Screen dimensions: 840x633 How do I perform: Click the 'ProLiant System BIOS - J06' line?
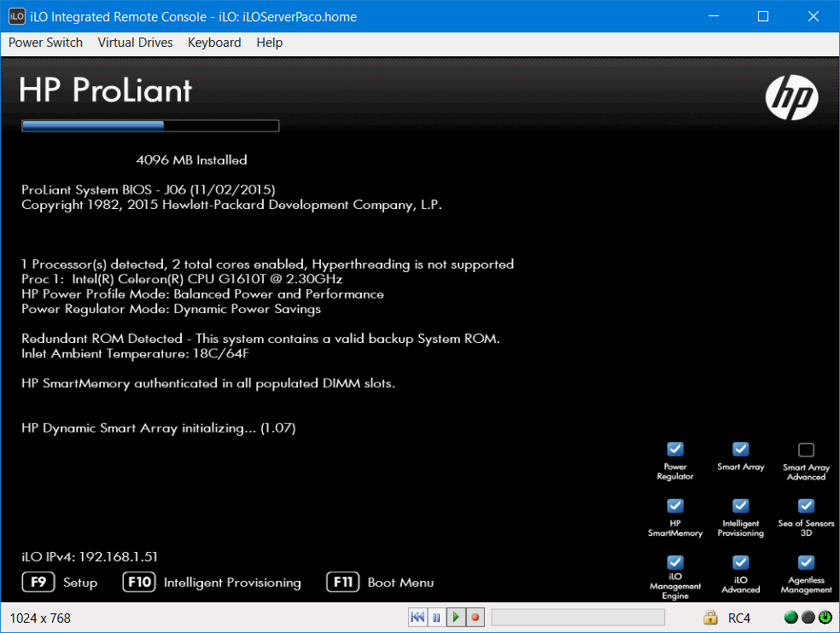coord(149,189)
